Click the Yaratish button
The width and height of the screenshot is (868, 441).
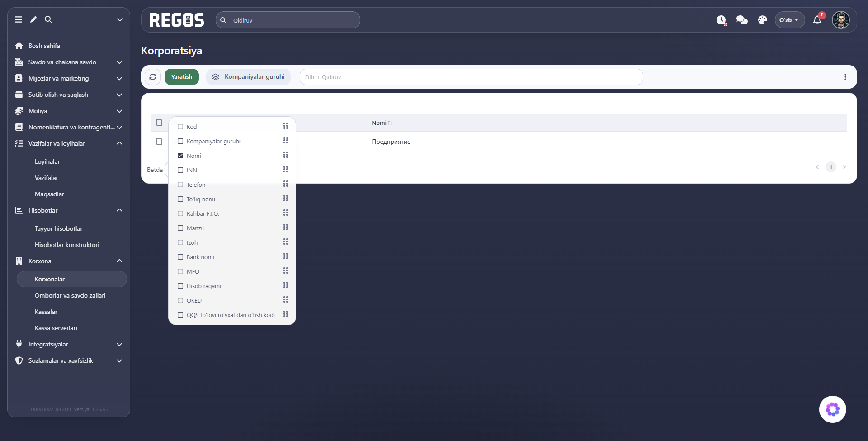pyautogui.click(x=182, y=77)
